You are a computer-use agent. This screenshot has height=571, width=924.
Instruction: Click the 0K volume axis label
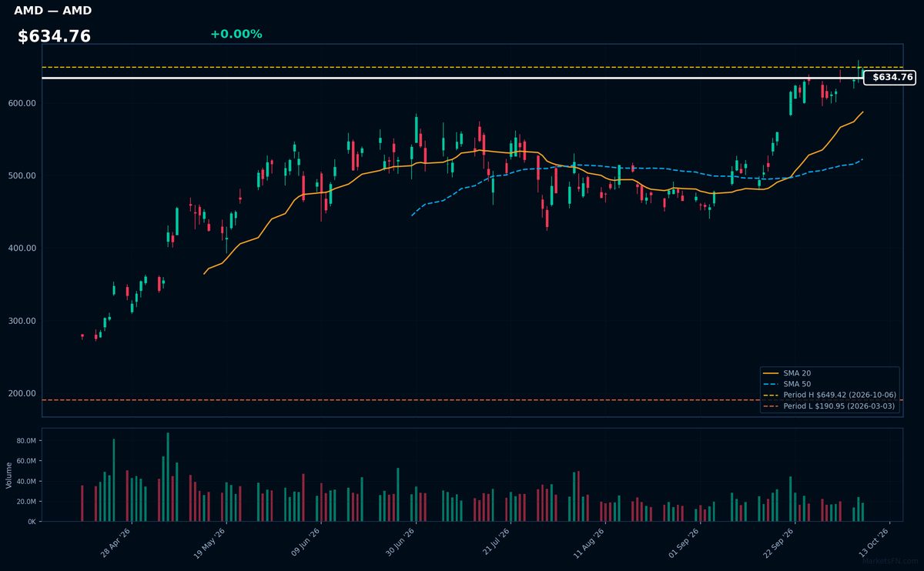32,522
